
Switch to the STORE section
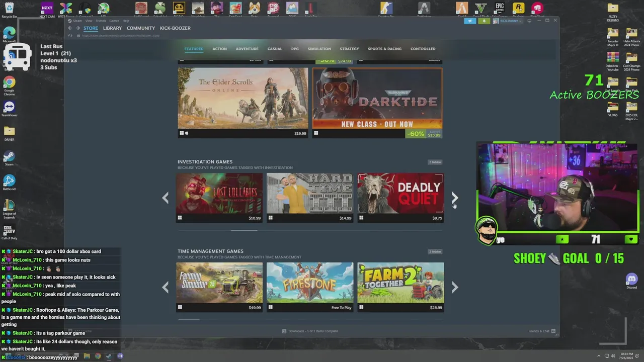tap(91, 28)
